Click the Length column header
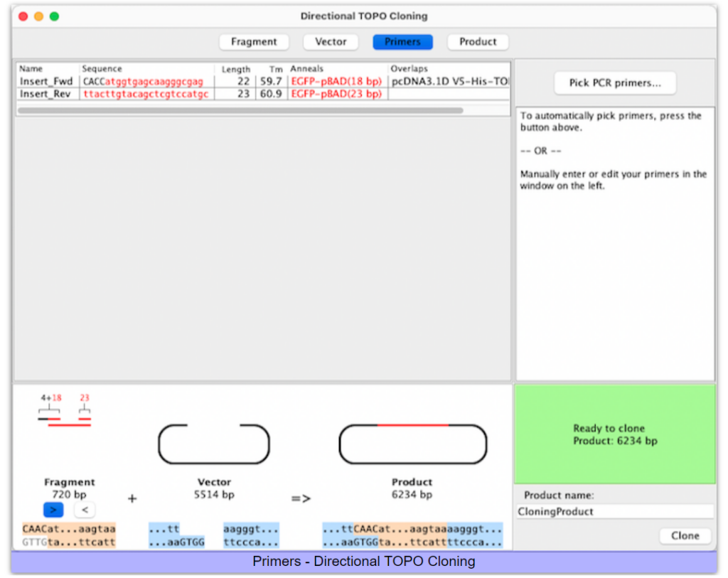Viewport: 728px width, 578px height. click(235, 70)
